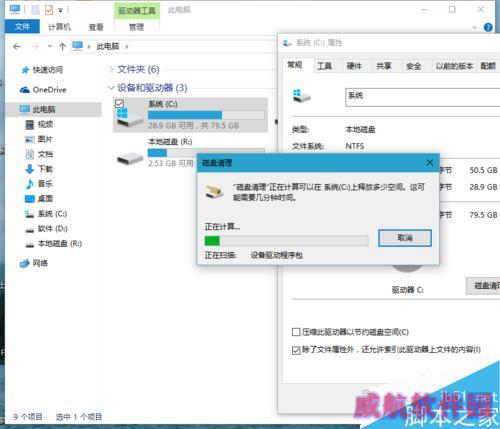Click the Quick access star icon
Viewport: 500px width, 429px height.
coord(25,70)
